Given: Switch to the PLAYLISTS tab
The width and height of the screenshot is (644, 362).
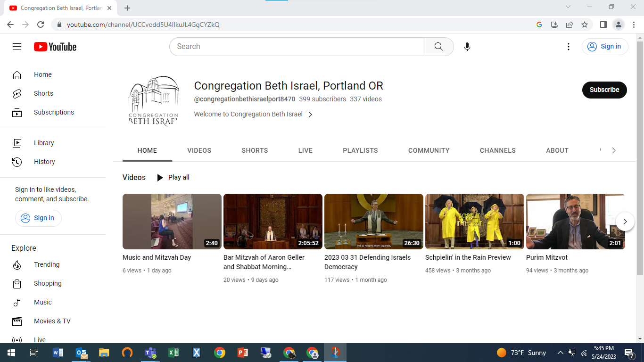Looking at the screenshot, I should (360, 150).
